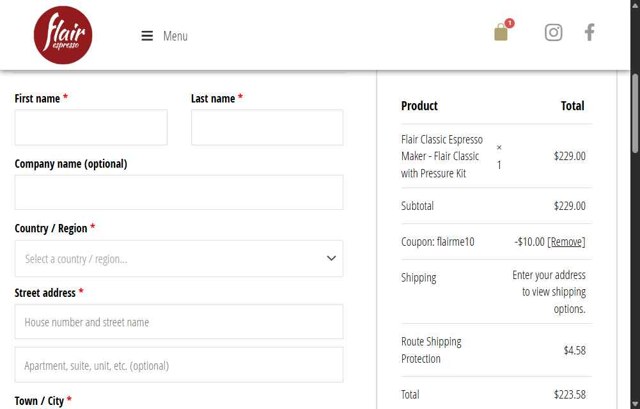Click the Town / City label
The image size is (640, 409).
39,401
